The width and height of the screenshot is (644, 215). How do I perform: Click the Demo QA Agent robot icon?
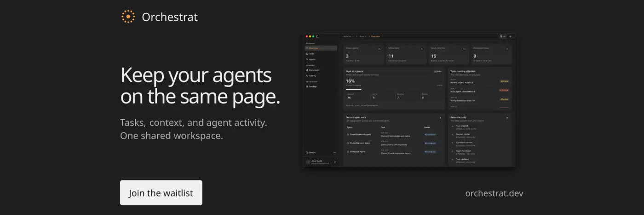pos(348,151)
